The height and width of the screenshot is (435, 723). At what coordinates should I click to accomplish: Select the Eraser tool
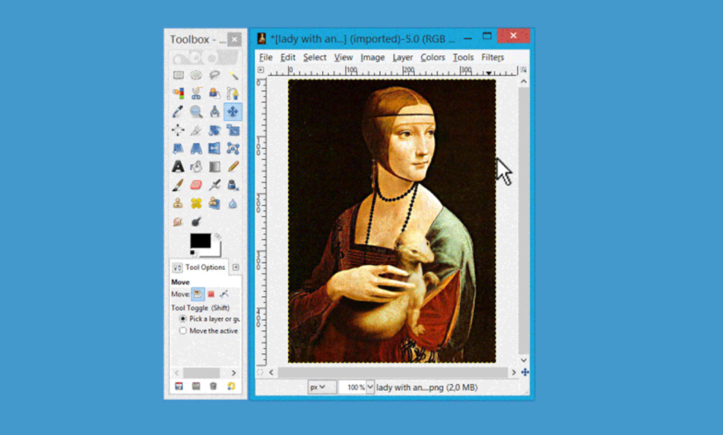[196, 185]
